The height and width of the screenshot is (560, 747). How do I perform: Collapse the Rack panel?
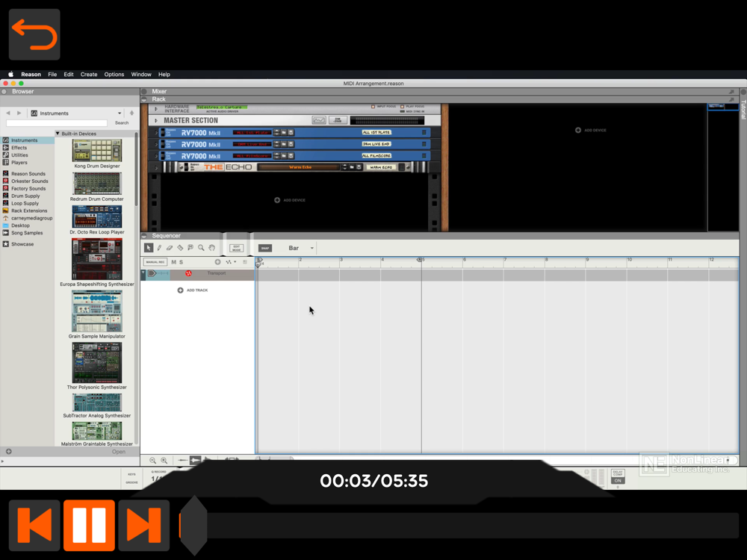[144, 99]
